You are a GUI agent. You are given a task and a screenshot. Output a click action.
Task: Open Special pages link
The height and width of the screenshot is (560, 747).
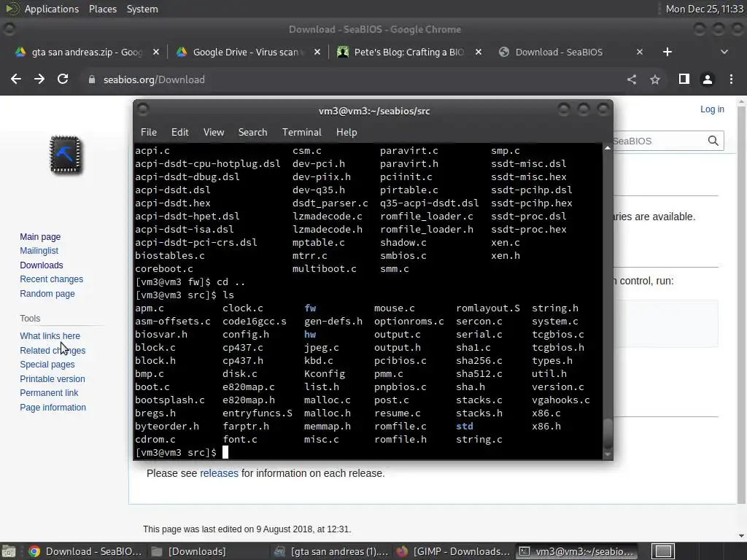click(47, 365)
